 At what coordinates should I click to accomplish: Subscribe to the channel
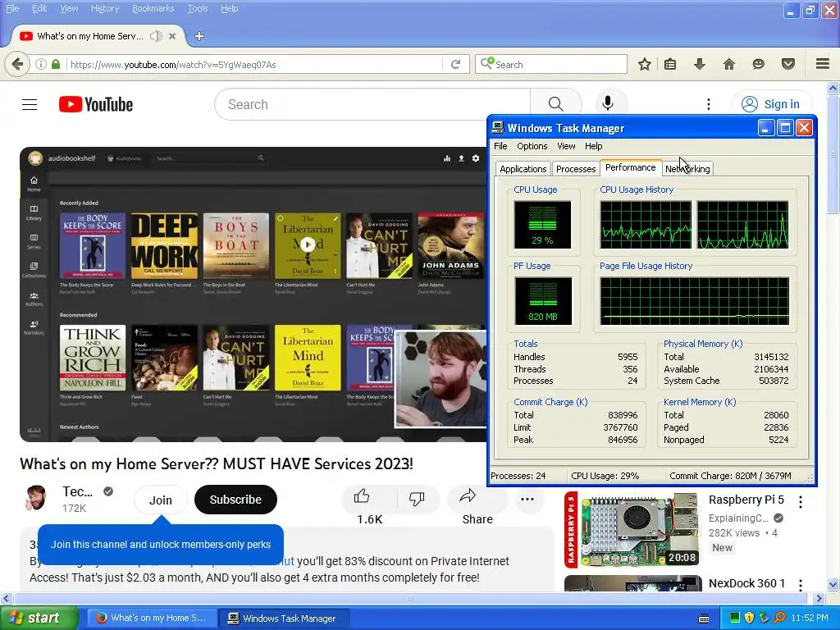tap(235, 500)
